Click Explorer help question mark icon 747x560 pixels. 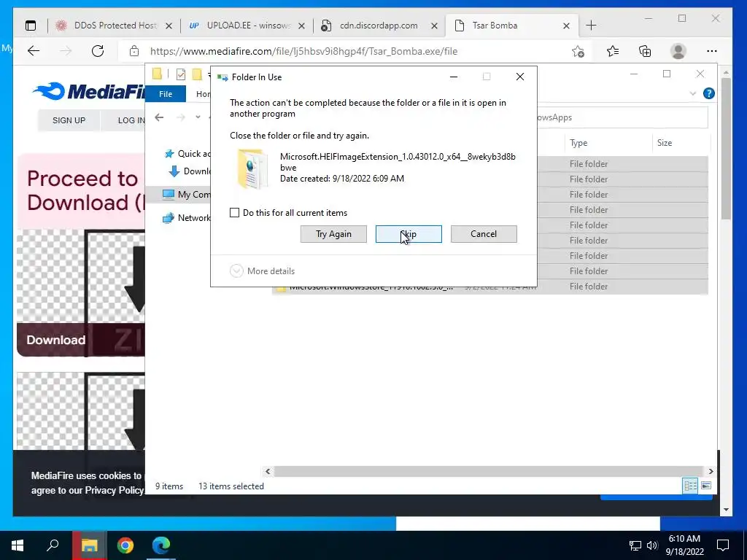708,93
